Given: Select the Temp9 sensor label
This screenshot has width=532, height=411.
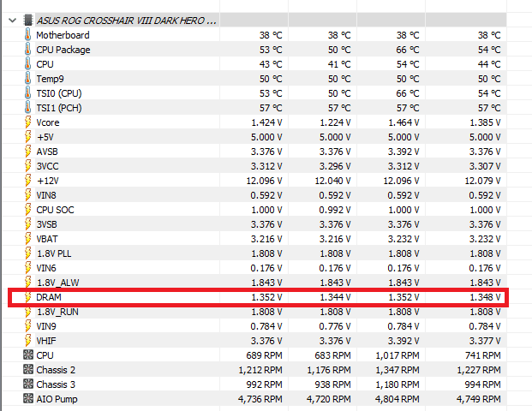Looking at the screenshot, I should click(50, 79).
